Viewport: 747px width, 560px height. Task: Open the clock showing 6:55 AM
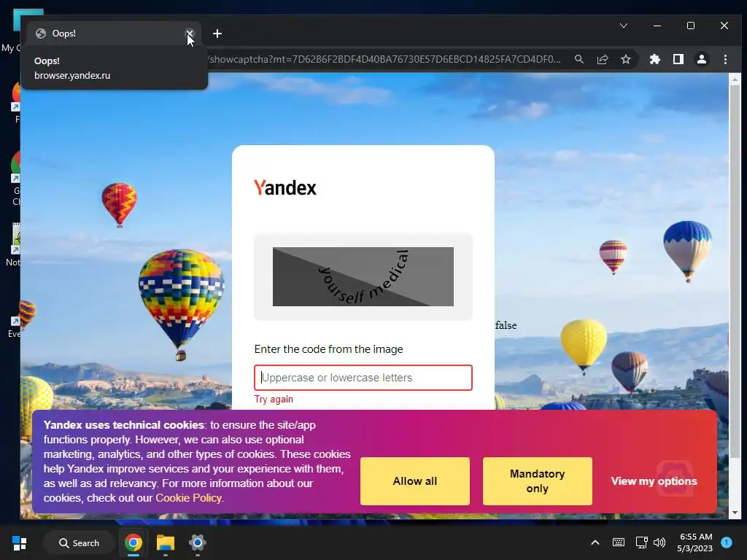coord(694,542)
